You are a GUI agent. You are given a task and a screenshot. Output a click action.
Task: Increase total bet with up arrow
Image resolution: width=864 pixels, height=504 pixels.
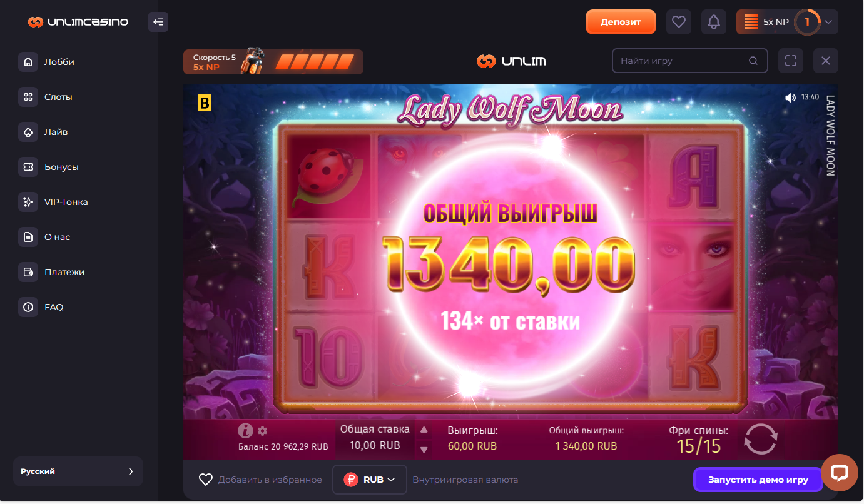pos(424,430)
